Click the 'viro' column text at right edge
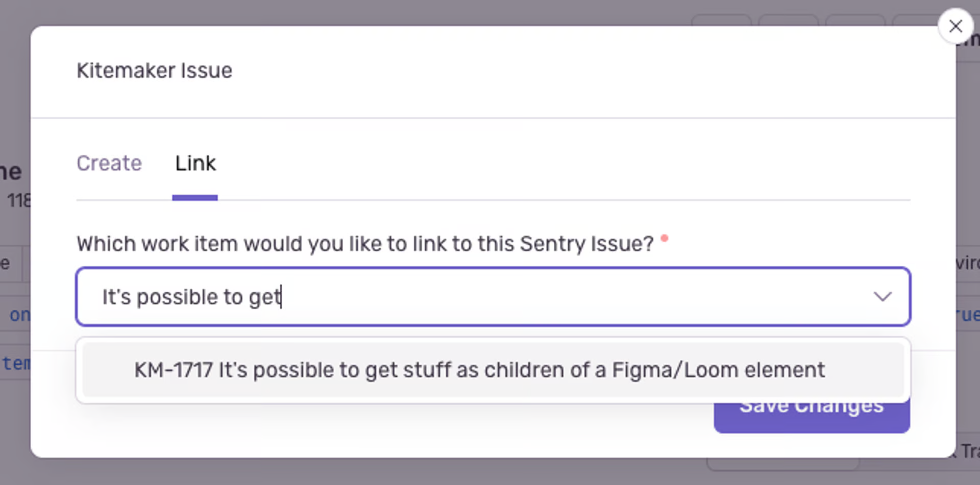This screenshot has width=980, height=485. pyautogui.click(x=967, y=263)
